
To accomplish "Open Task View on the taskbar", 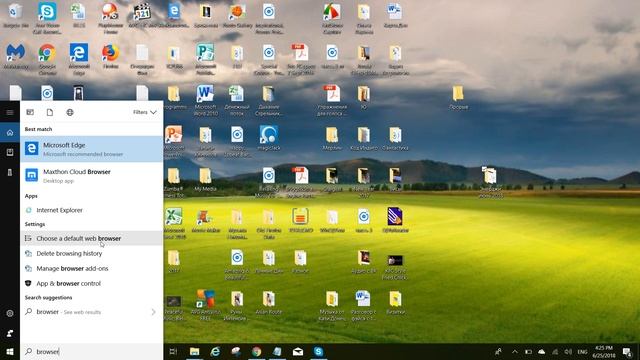I will [x=173, y=351].
